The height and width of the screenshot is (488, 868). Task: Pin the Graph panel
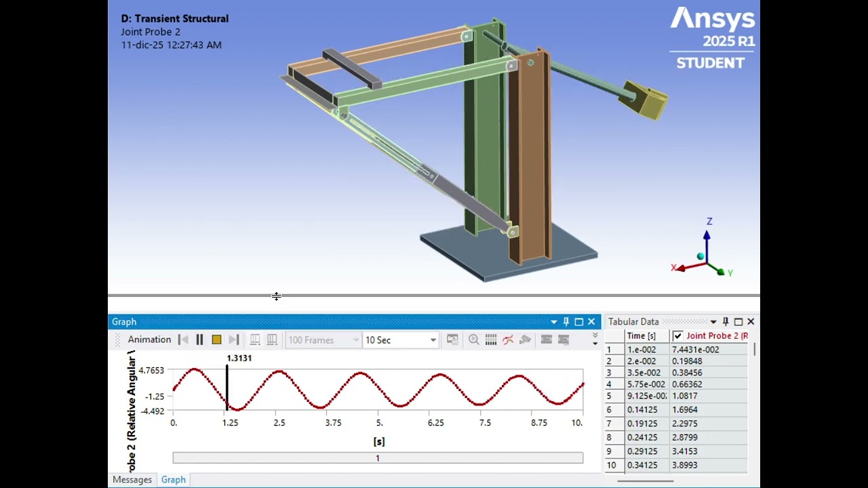click(566, 322)
